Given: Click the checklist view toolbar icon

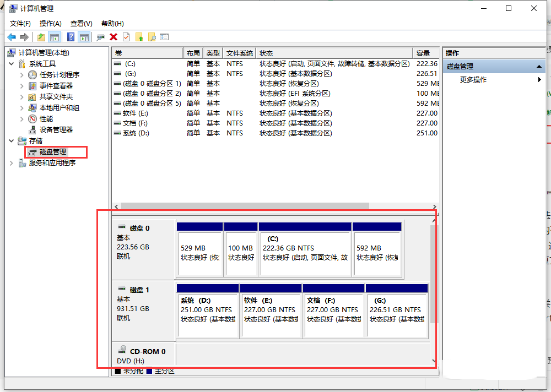Looking at the screenshot, I should pos(164,37).
